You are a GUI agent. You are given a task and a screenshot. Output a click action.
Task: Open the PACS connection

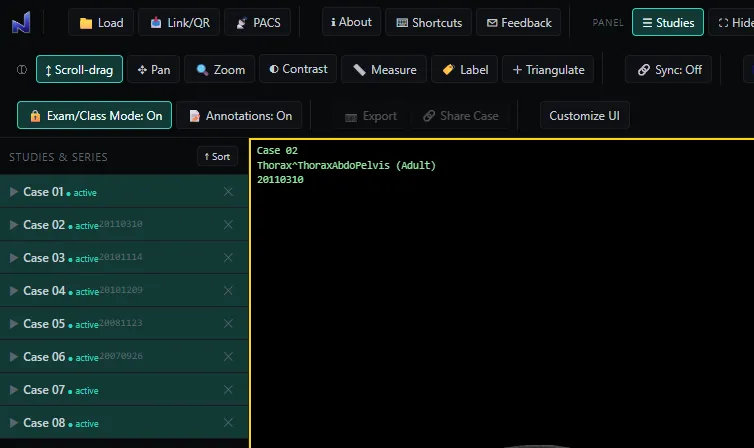(x=258, y=23)
